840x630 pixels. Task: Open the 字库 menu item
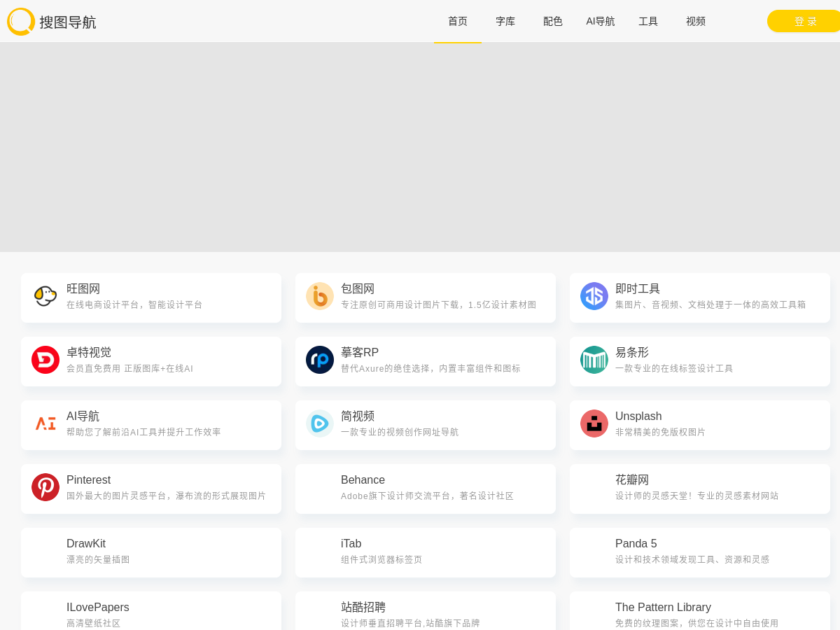click(x=505, y=22)
